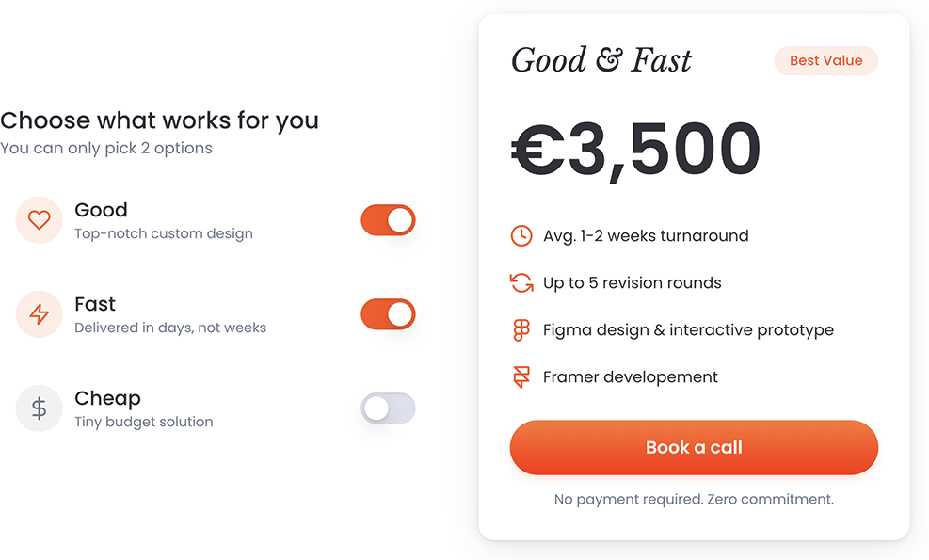The height and width of the screenshot is (560, 929).
Task: Select the lightning bolt icon beside Fast
Action: point(39,313)
